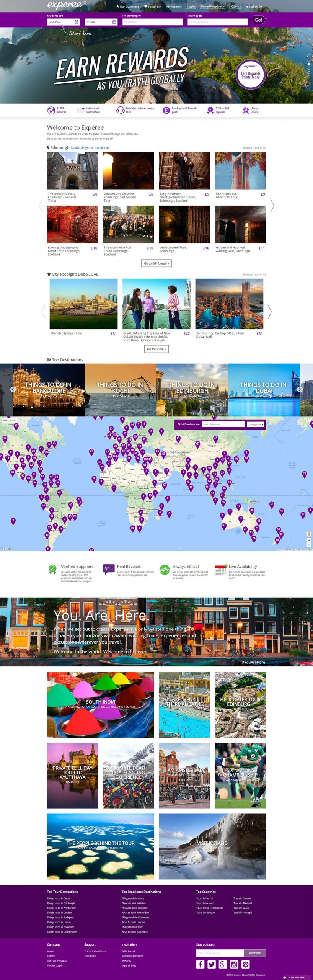Show previous Edinburgh tours with left arrow
Image resolution: width=313 pixels, height=980 pixels.
click(x=41, y=206)
